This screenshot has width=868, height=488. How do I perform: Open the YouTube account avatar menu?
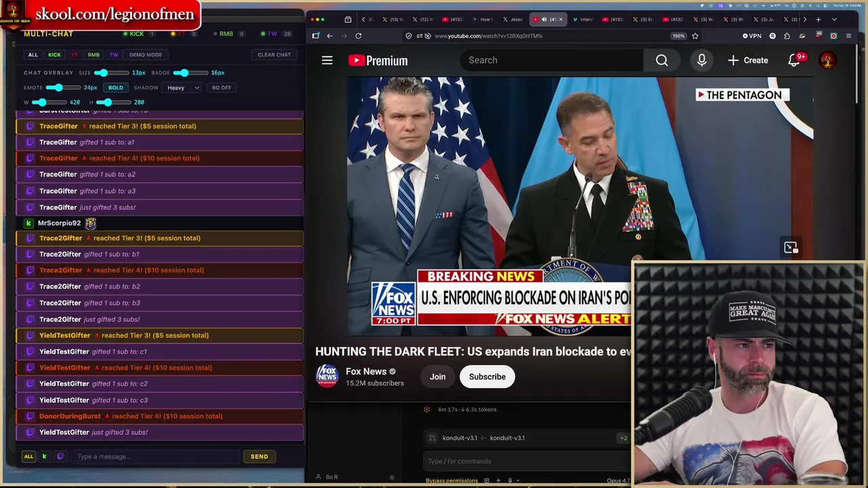pos(827,60)
